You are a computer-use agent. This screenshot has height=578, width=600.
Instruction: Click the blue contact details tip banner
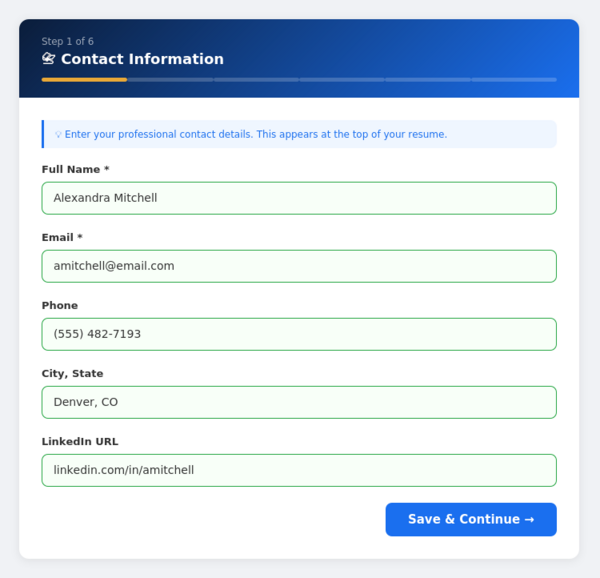[x=299, y=134]
